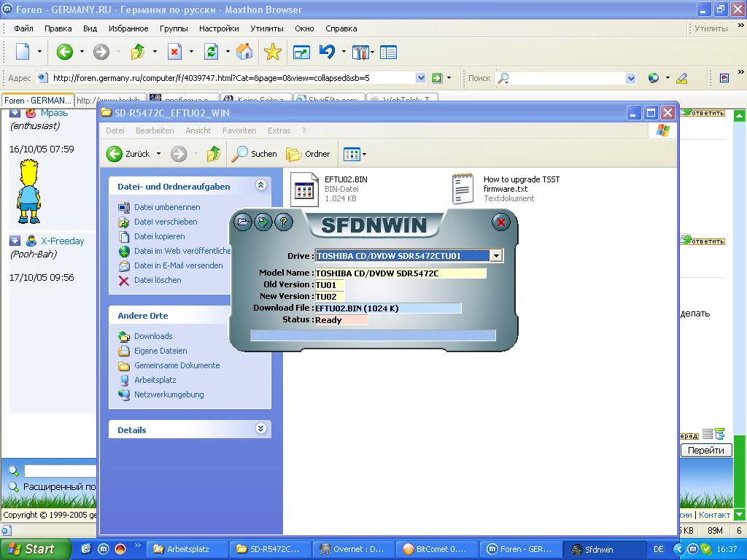Click the green download firmware icon in SFDNWIN
Image resolution: width=747 pixels, height=560 pixels.
(x=263, y=222)
